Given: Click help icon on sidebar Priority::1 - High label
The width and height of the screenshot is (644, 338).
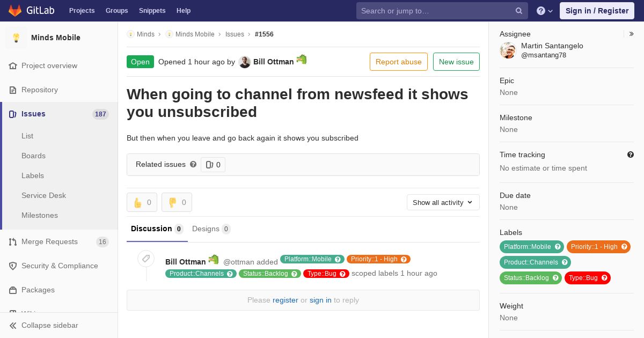Looking at the screenshot, I should click(x=624, y=247).
